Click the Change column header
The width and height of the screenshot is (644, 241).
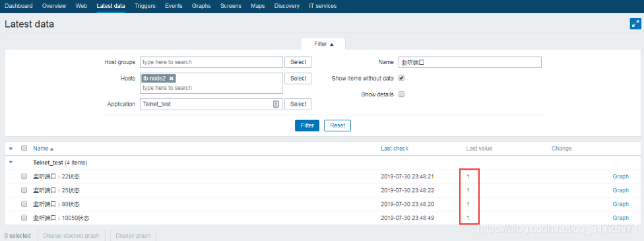[x=562, y=149]
